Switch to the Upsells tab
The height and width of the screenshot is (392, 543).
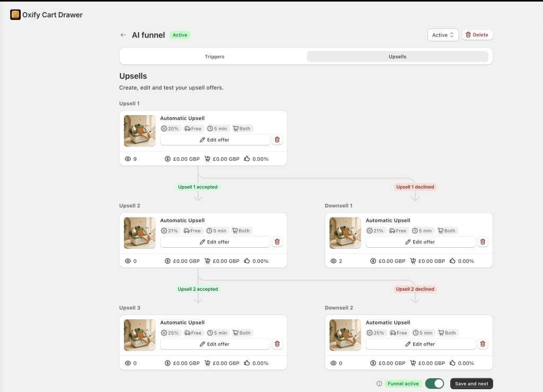397,56
